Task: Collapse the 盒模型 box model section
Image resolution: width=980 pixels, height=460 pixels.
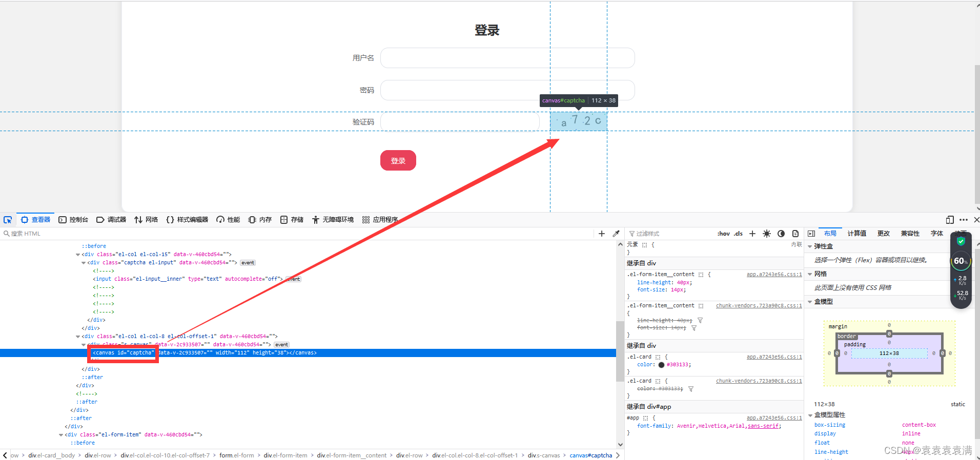Action: pyautogui.click(x=810, y=302)
